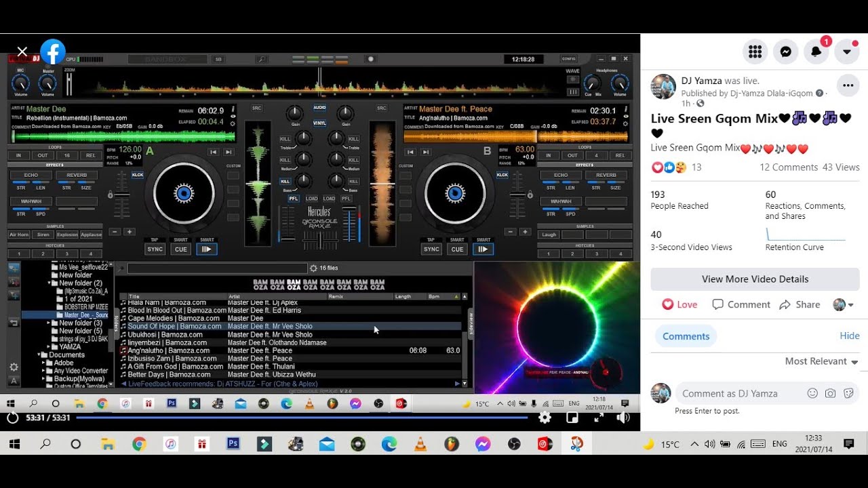This screenshot has height=488, width=868.
Task: Click Hide link next to Comments
Action: (849, 336)
